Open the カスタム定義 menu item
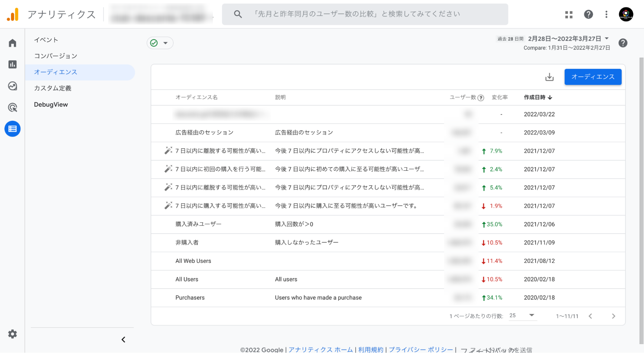 click(53, 88)
